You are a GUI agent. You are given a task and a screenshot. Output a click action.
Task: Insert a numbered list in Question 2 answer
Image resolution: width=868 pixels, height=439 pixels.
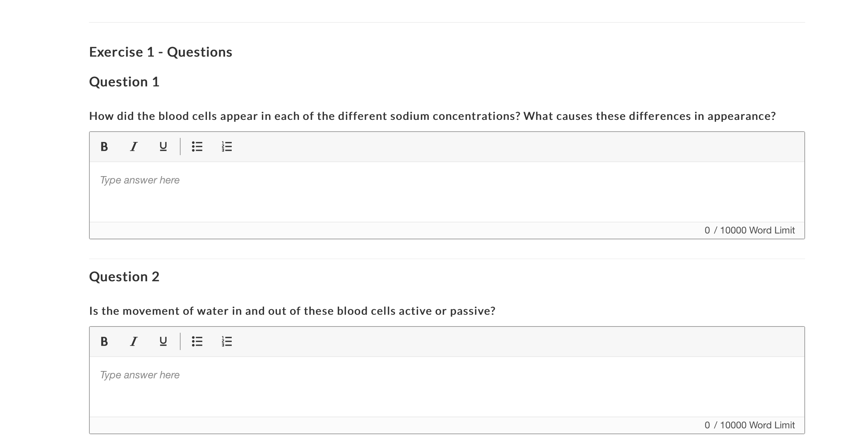click(227, 342)
